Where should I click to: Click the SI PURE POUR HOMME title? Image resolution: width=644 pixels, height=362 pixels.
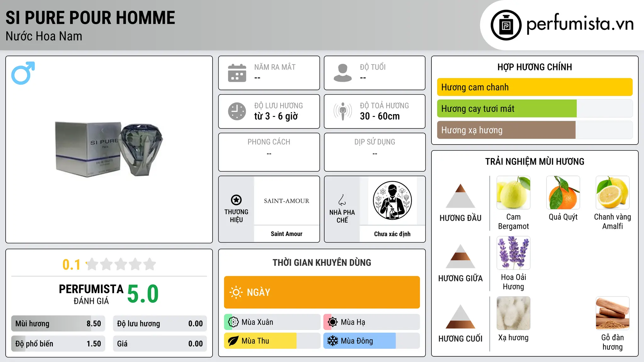(x=90, y=18)
